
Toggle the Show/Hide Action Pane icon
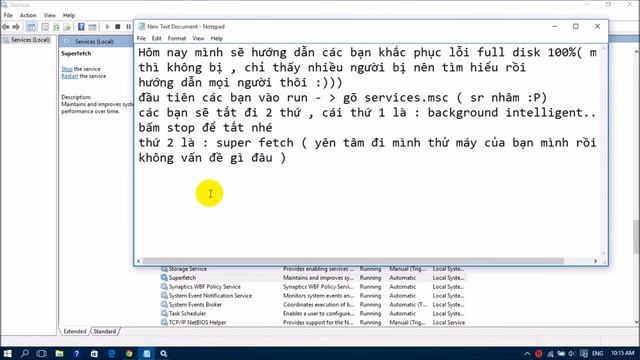[92, 27]
